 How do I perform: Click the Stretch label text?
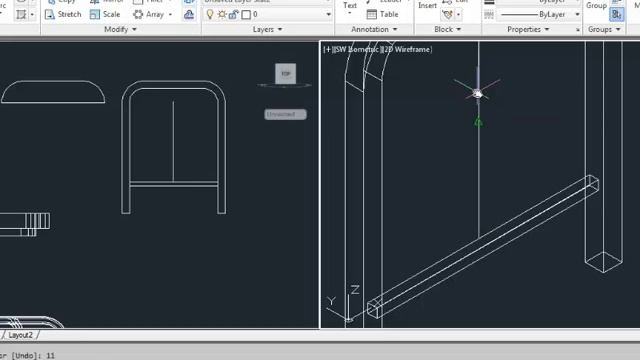(x=69, y=14)
